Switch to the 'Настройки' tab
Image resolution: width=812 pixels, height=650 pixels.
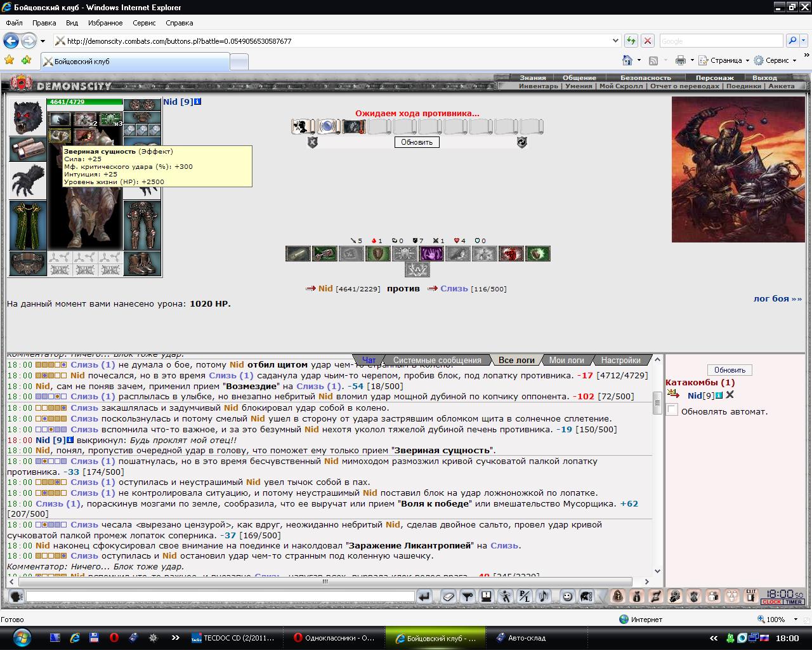621,360
